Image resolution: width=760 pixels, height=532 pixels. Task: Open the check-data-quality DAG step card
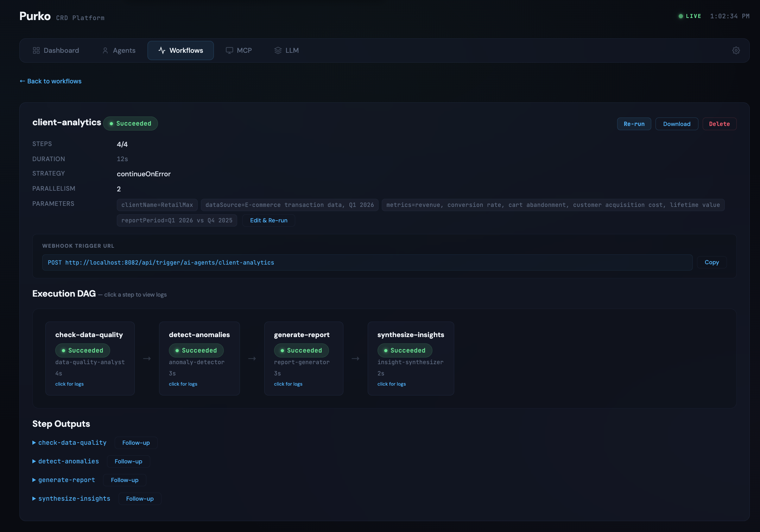tap(90, 359)
